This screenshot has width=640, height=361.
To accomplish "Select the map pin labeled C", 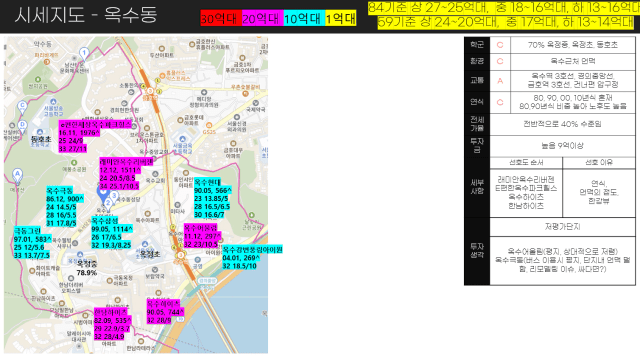I will point(22,107).
